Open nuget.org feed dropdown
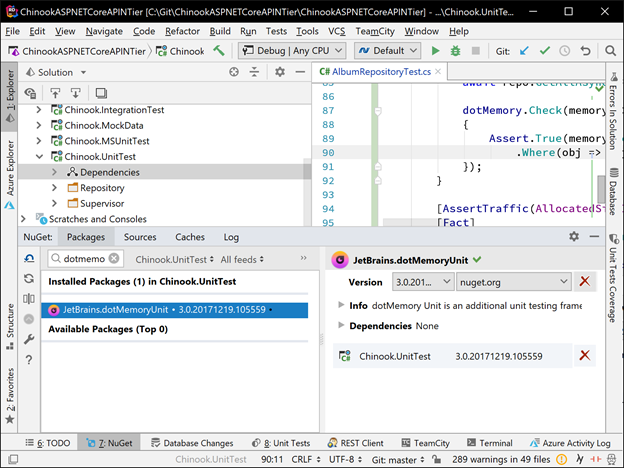Screen dimensions: 624x468 point(514,282)
